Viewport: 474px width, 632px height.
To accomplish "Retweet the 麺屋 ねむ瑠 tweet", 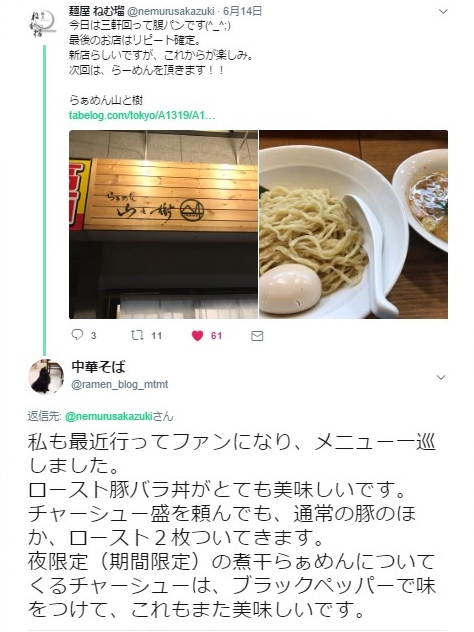I will (x=137, y=335).
